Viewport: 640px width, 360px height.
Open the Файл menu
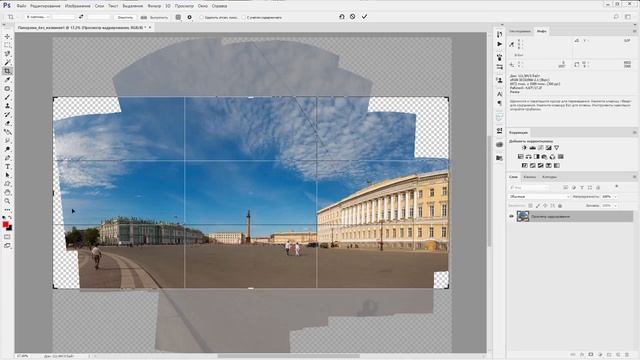21,6
